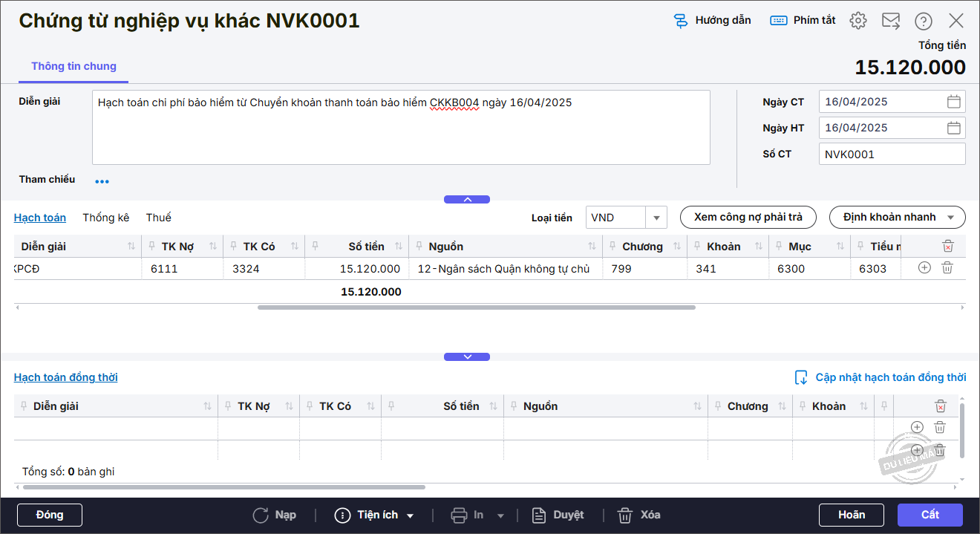
Task: Expand the Định khoản nhanh dropdown
Action: [952, 218]
